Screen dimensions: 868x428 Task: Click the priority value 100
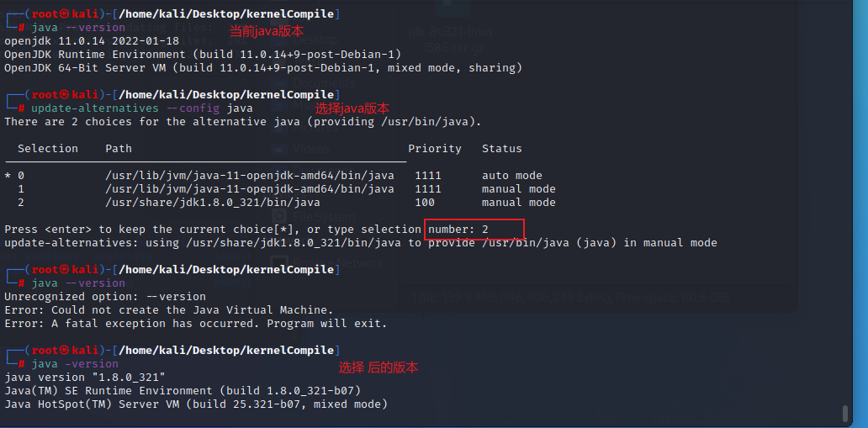pos(425,203)
